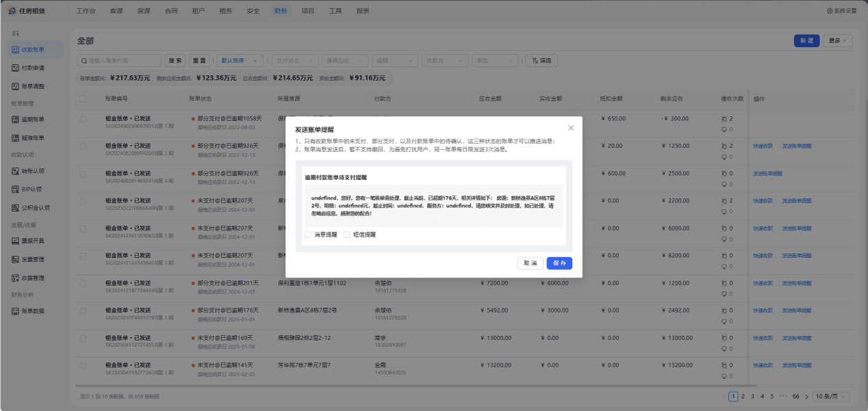Click 发送账单提醒 link in ¥2500.00 row
868x411 pixels.
pyautogui.click(x=767, y=174)
